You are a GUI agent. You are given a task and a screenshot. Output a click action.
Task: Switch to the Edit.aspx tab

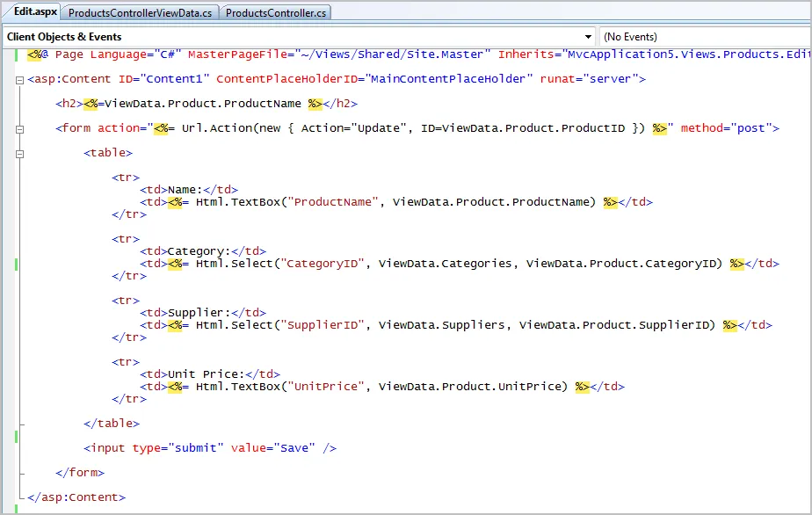pos(33,12)
